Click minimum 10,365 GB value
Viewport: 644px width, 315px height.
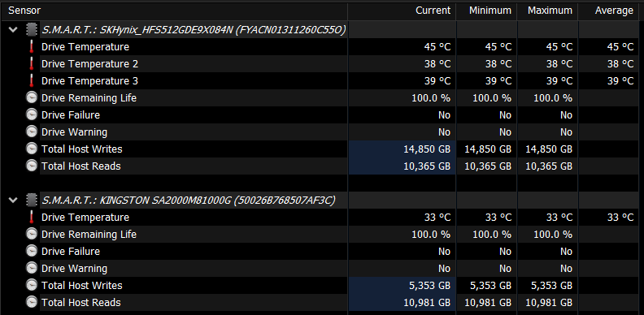click(x=489, y=166)
